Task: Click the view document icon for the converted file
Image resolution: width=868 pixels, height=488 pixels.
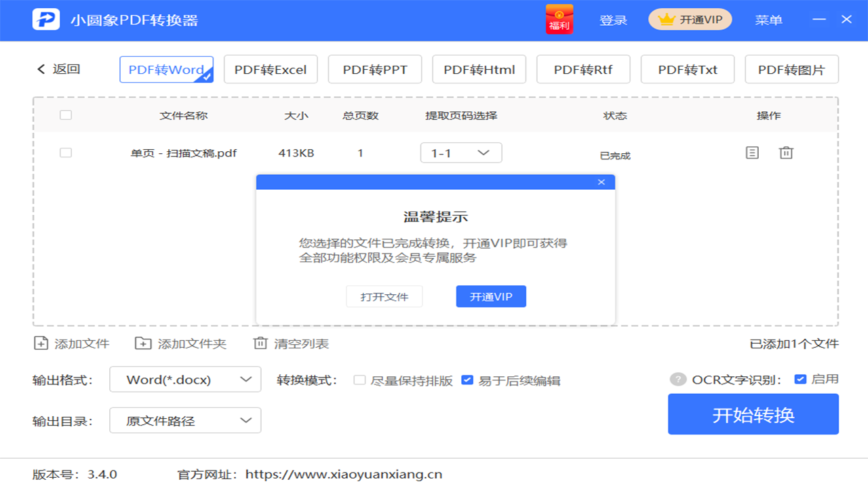Action: 752,152
